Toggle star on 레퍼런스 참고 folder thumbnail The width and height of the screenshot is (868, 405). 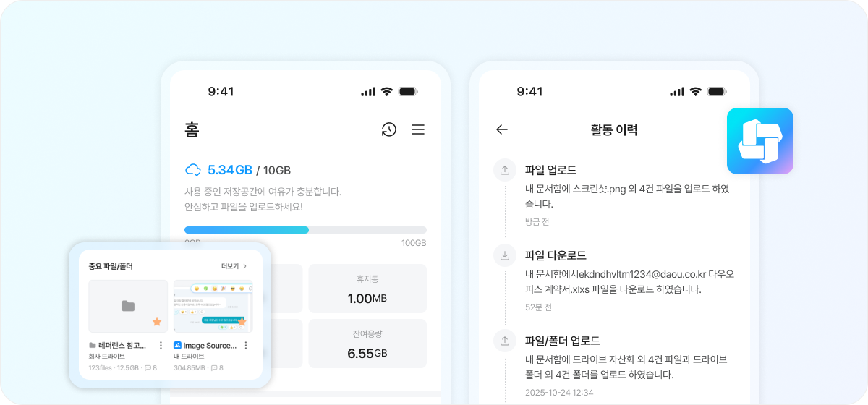point(157,322)
